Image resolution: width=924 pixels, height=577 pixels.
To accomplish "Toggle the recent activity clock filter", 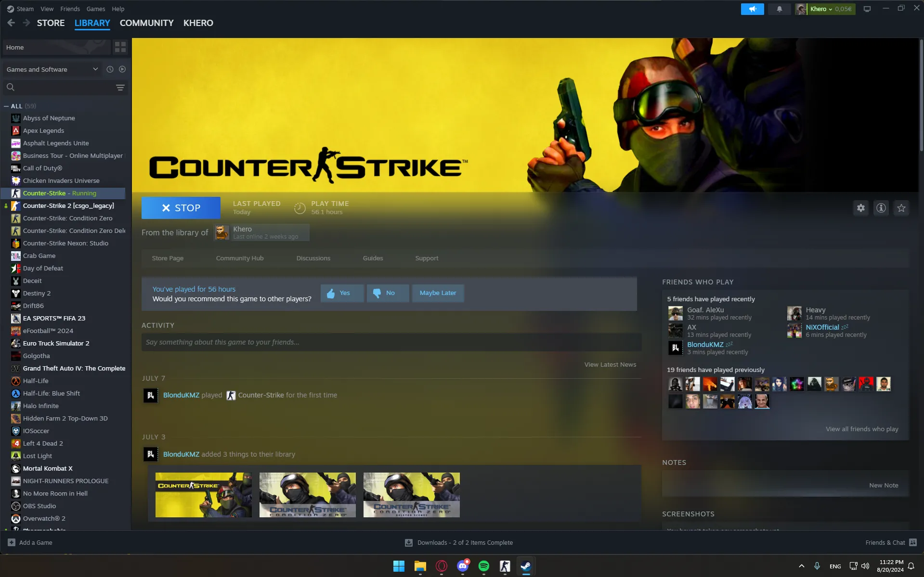I will 110,69.
